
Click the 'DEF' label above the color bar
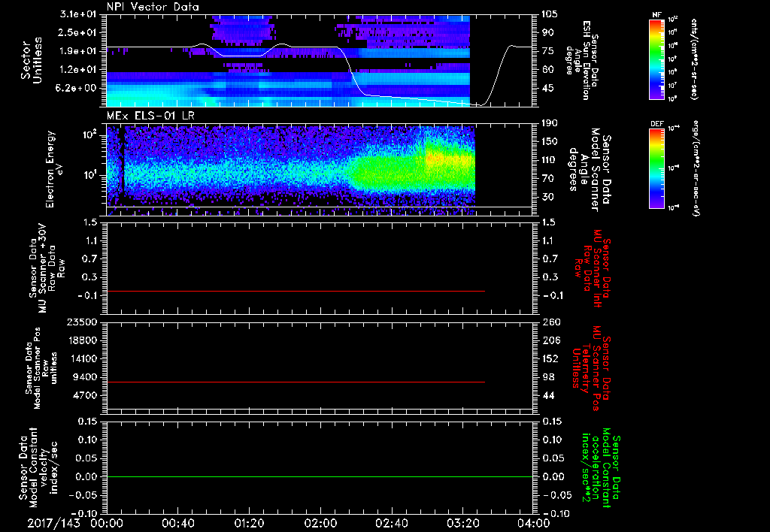point(656,124)
